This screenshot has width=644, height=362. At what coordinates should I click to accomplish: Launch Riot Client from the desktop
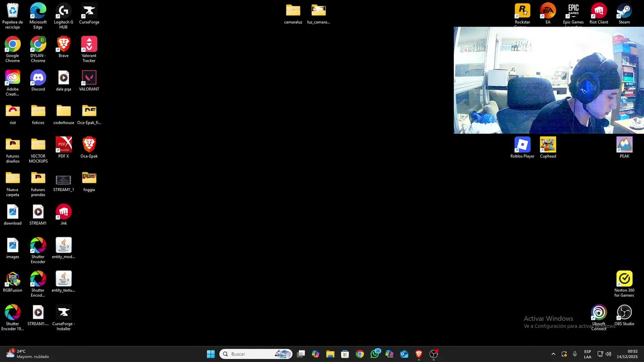(599, 14)
